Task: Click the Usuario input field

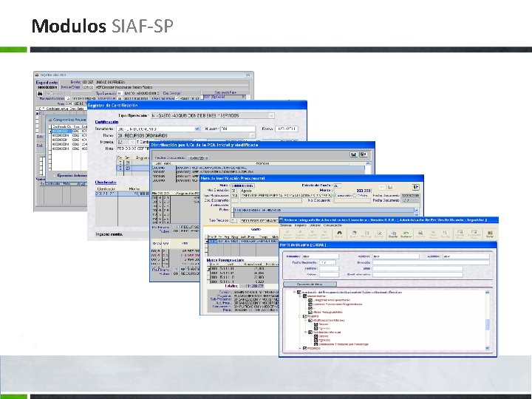Action: pyautogui.click(x=320, y=256)
